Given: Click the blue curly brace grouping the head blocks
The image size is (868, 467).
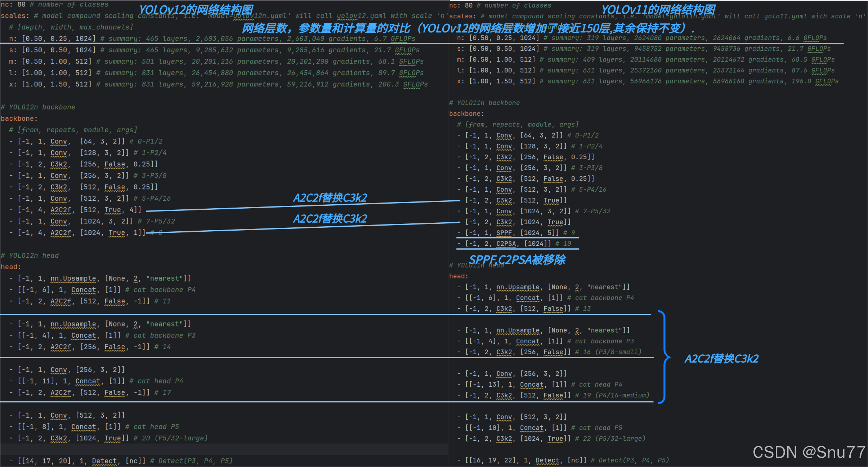Looking at the screenshot, I should [x=665, y=357].
